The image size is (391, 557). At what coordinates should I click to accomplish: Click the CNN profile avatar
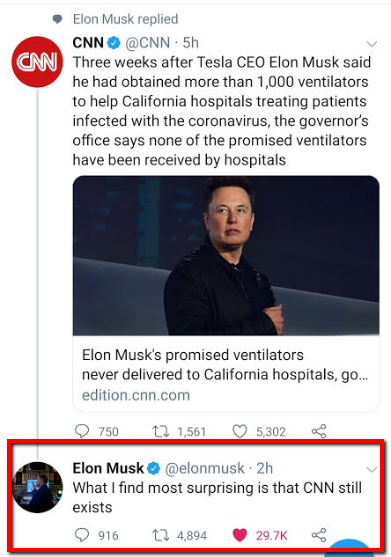click(x=37, y=62)
